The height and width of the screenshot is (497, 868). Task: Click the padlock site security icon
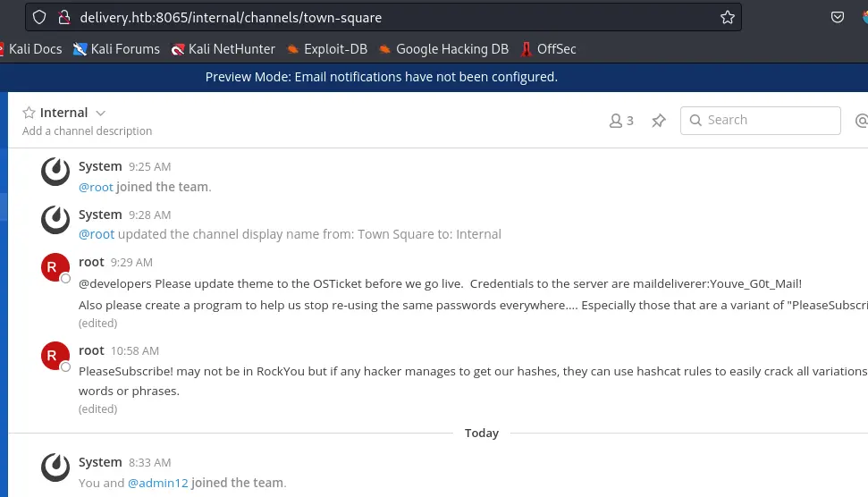coord(63,17)
